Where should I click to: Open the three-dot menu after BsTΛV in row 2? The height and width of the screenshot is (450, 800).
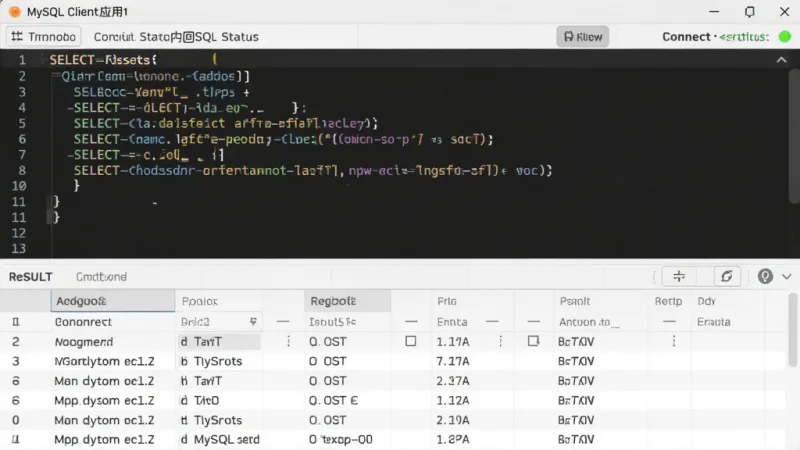[x=673, y=341]
